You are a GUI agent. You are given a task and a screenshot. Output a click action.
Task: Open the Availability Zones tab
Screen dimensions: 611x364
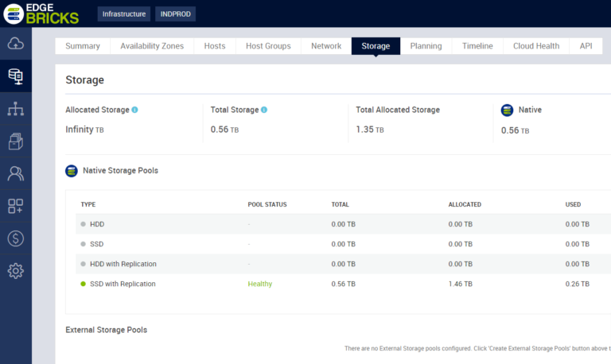152,46
